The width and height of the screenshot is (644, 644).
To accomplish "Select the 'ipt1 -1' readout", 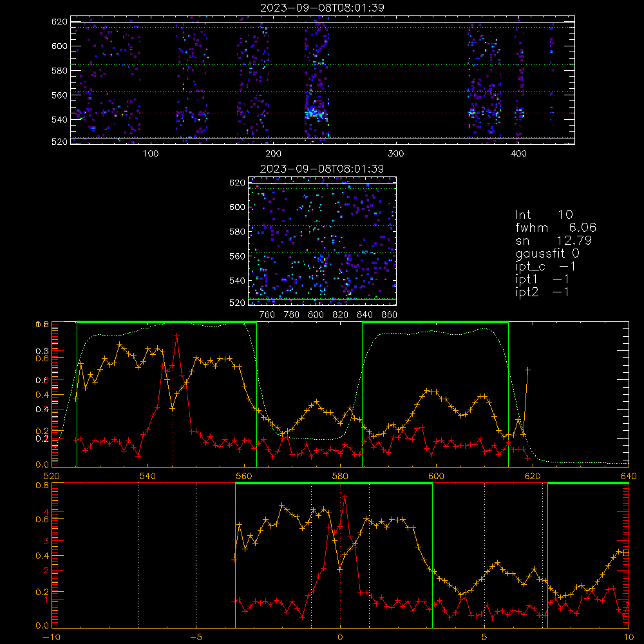I will [x=542, y=279].
